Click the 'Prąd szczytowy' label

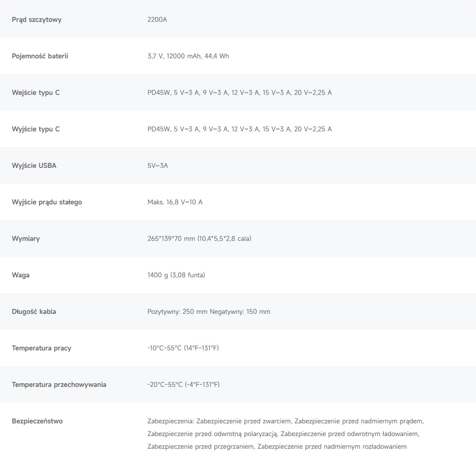36,20
